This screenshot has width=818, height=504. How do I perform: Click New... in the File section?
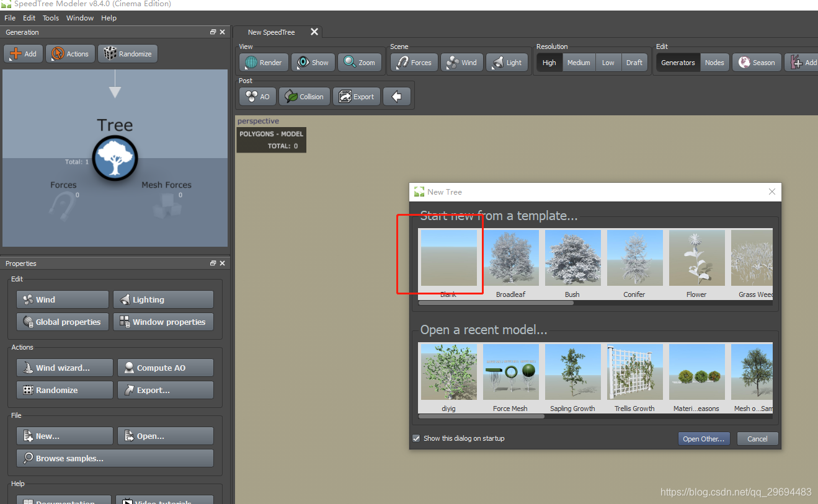[64, 436]
